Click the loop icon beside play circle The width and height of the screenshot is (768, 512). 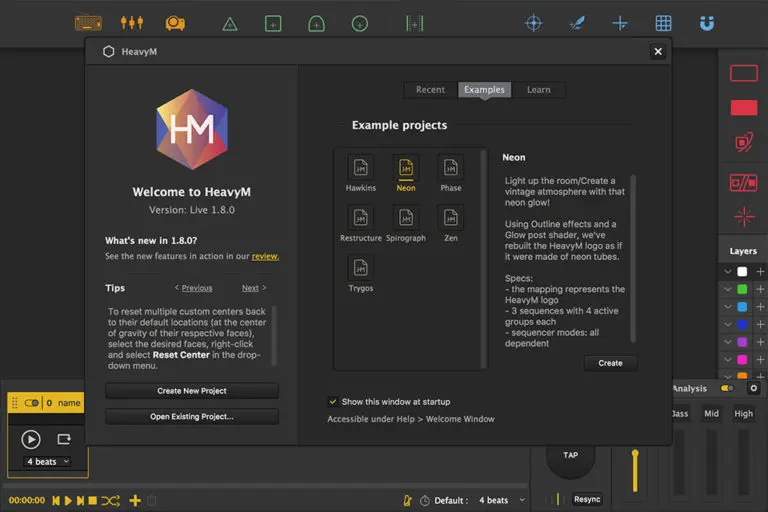(64, 439)
